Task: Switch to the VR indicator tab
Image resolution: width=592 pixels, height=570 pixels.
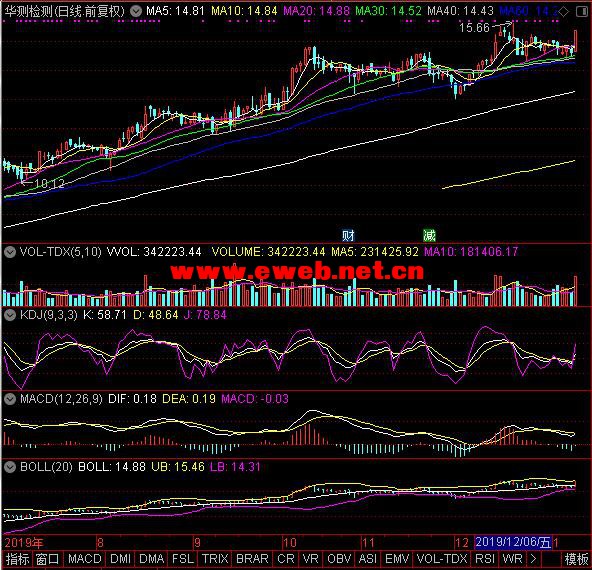Action: tap(310, 559)
